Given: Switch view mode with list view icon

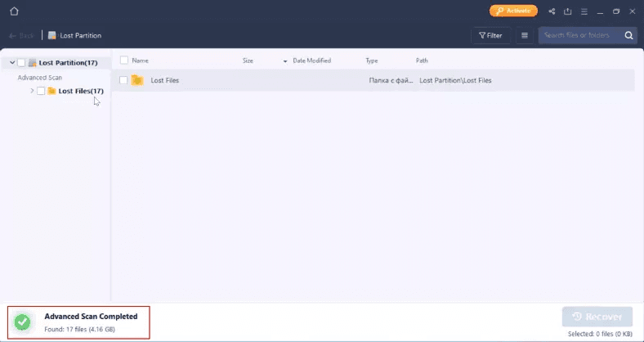Looking at the screenshot, I should [x=525, y=36].
